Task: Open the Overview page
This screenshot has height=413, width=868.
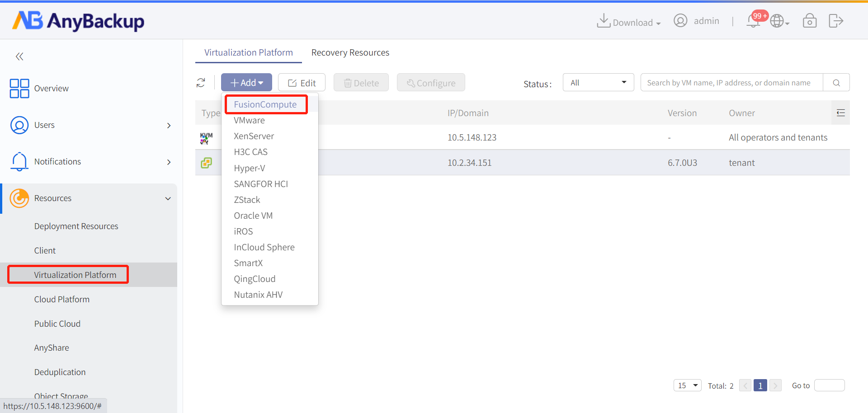Action: point(52,89)
